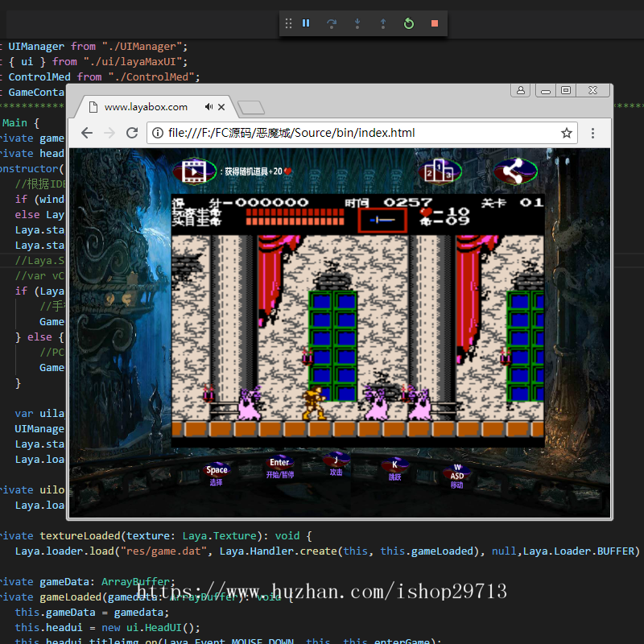Click the browser profile person icon

tap(520, 90)
